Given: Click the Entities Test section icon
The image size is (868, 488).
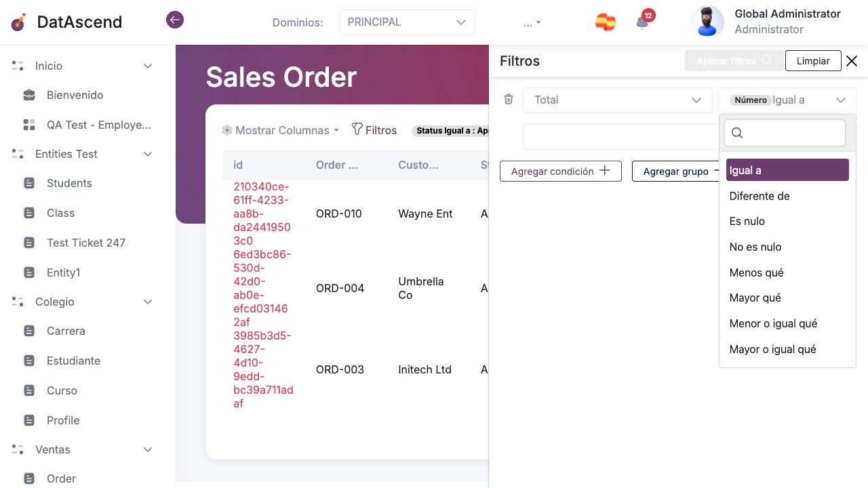Looking at the screenshot, I should click(18, 154).
